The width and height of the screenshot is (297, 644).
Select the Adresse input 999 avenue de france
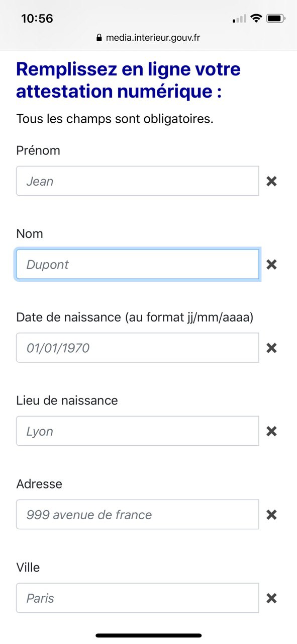click(x=138, y=515)
